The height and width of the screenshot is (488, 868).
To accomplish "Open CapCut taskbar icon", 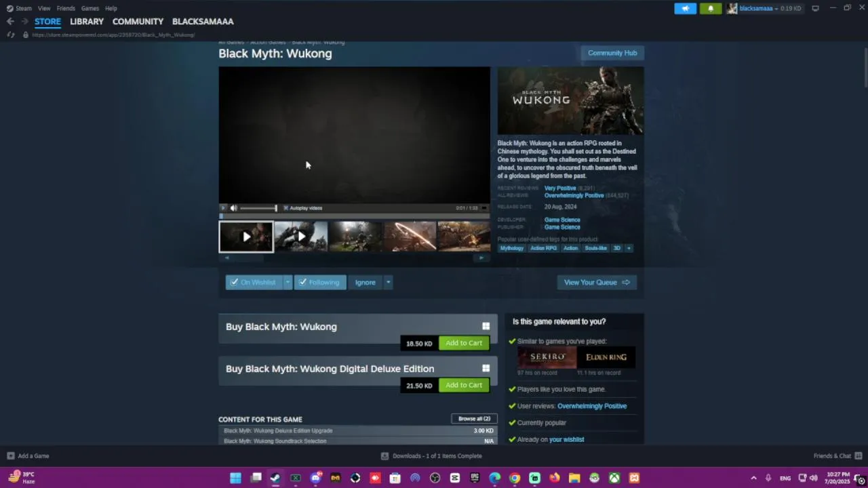I will coord(455,478).
